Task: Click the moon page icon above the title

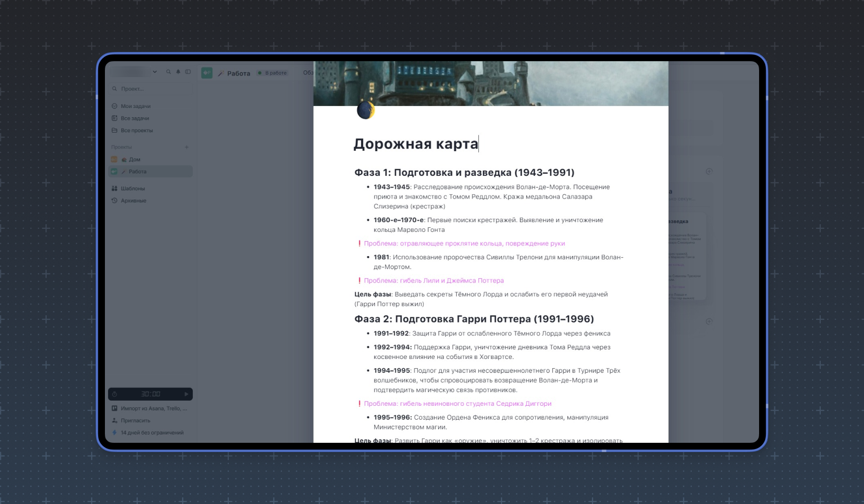Action: [x=366, y=110]
